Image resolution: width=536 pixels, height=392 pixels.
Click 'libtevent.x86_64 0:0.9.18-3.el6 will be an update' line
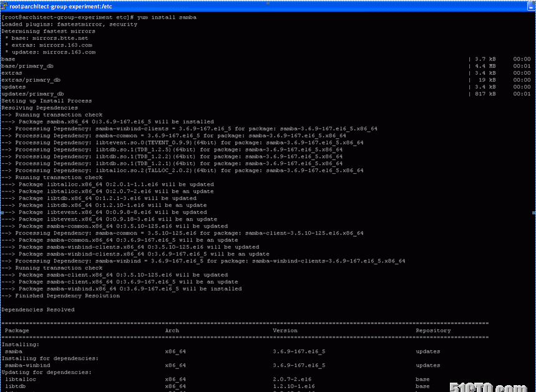tap(109, 219)
